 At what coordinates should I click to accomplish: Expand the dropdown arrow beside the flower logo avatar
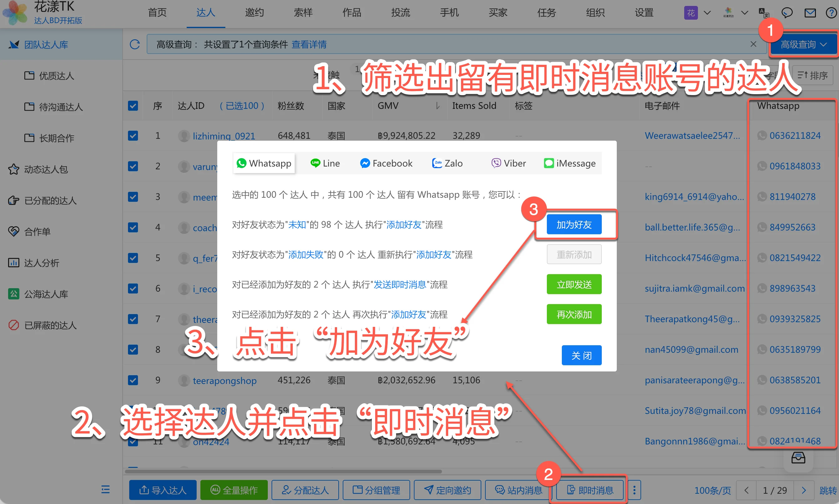click(744, 13)
